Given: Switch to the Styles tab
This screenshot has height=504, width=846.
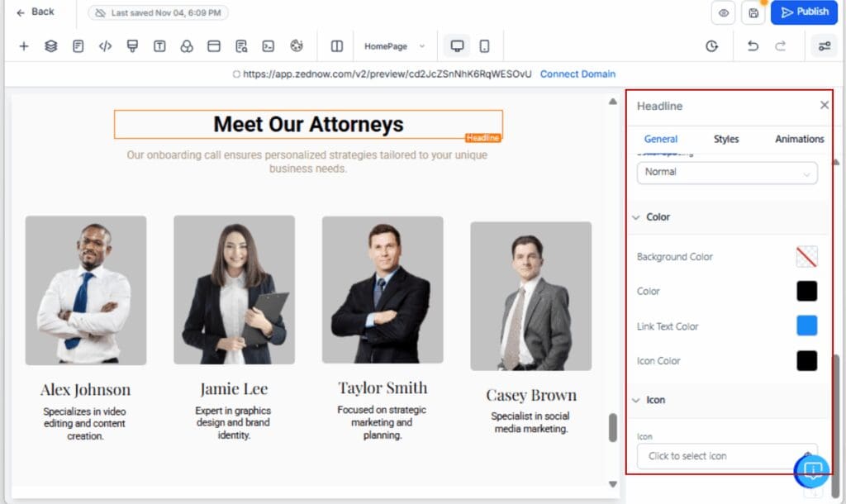Looking at the screenshot, I should (x=725, y=139).
